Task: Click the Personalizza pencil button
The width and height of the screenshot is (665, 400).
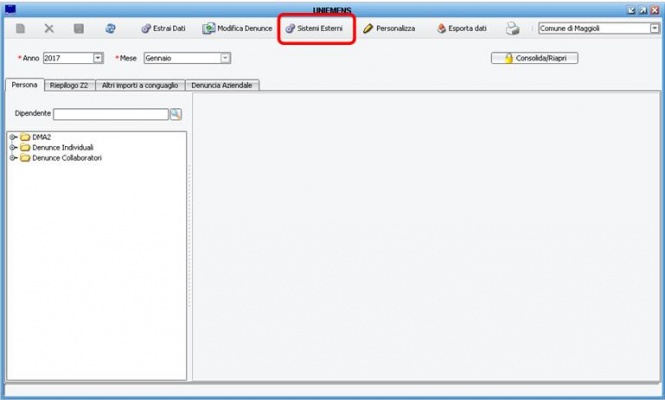Action: click(x=389, y=28)
